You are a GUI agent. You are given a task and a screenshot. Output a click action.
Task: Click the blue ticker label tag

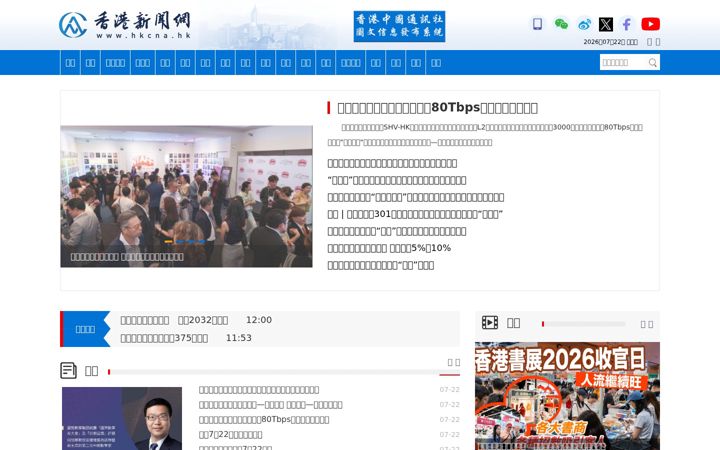(x=85, y=329)
